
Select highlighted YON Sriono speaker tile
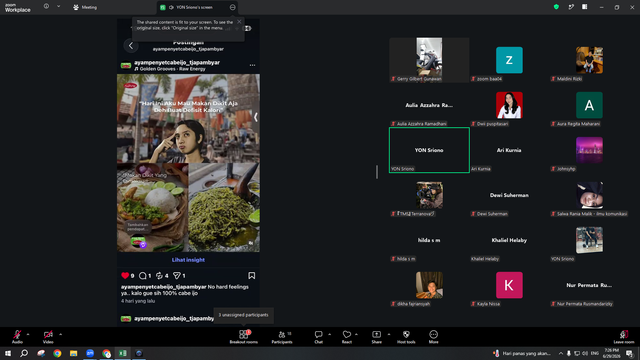[429, 150]
